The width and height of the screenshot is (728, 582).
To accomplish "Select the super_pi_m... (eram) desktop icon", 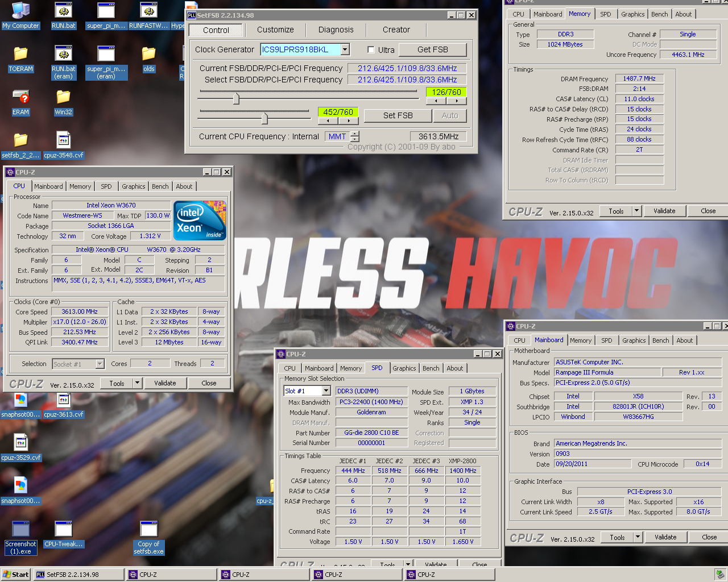I will (106, 62).
